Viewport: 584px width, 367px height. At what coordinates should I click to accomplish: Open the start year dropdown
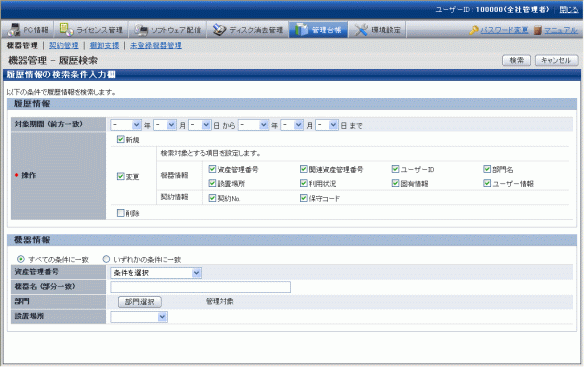coord(126,125)
